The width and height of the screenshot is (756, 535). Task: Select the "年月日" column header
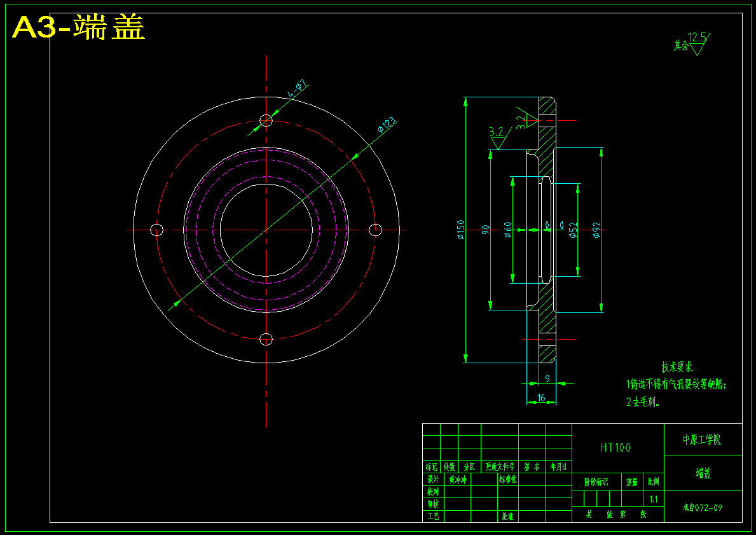(558, 466)
